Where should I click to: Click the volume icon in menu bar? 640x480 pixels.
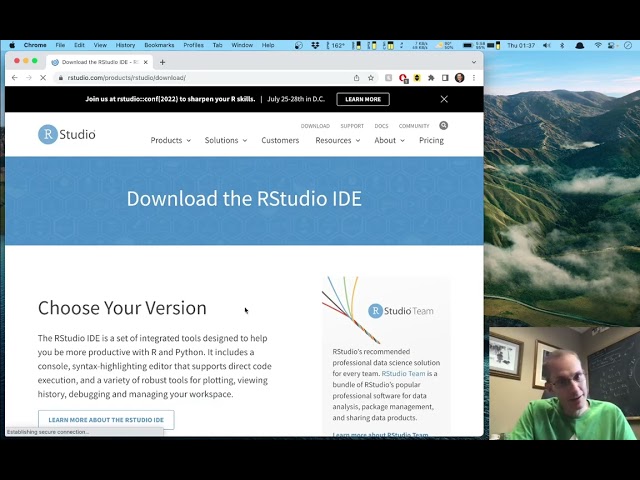[547, 45]
